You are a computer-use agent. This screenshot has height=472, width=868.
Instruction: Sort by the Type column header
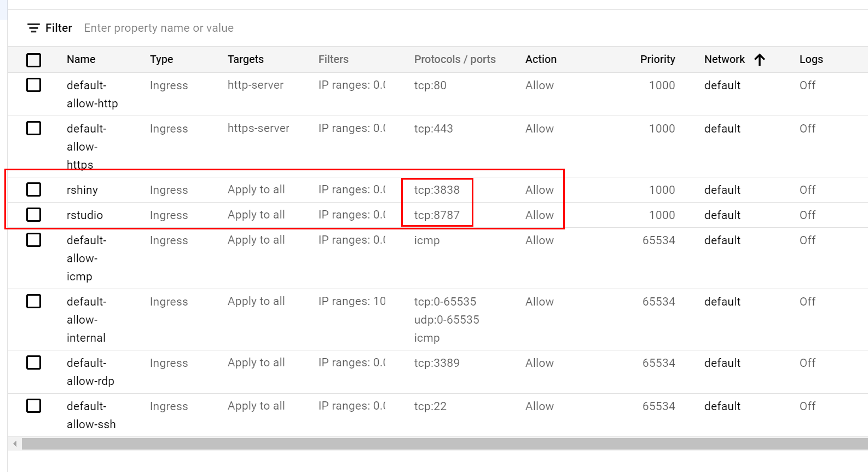(161, 60)
